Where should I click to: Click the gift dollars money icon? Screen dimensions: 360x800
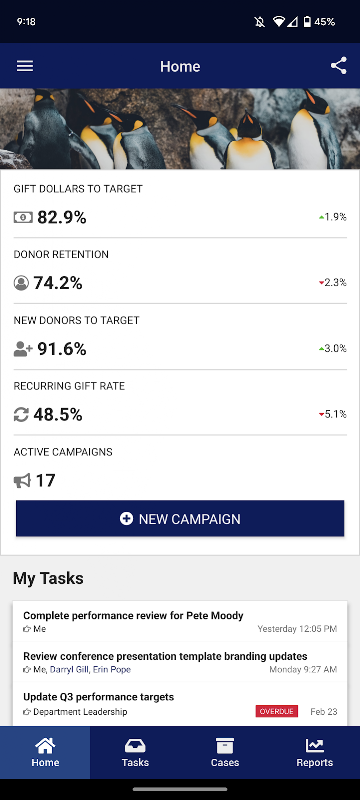(23, 218)
